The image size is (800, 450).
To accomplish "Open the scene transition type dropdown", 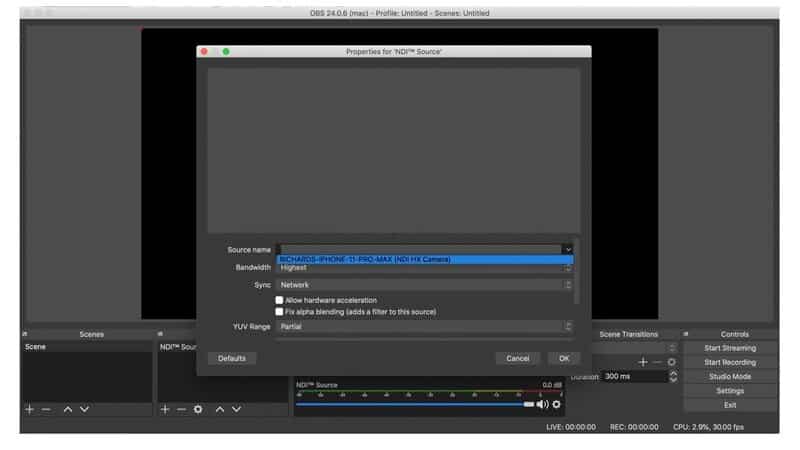I will click(x=635, y=348).
